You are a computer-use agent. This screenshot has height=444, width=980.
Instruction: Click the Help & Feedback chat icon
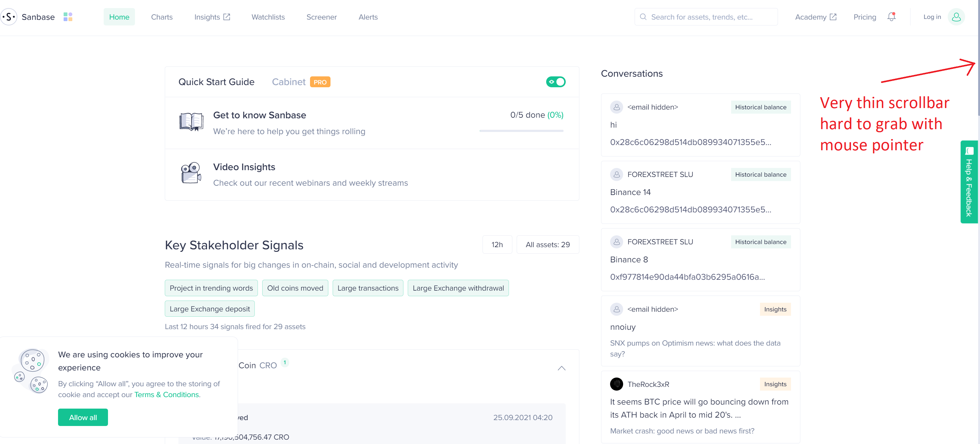[970, 151]
